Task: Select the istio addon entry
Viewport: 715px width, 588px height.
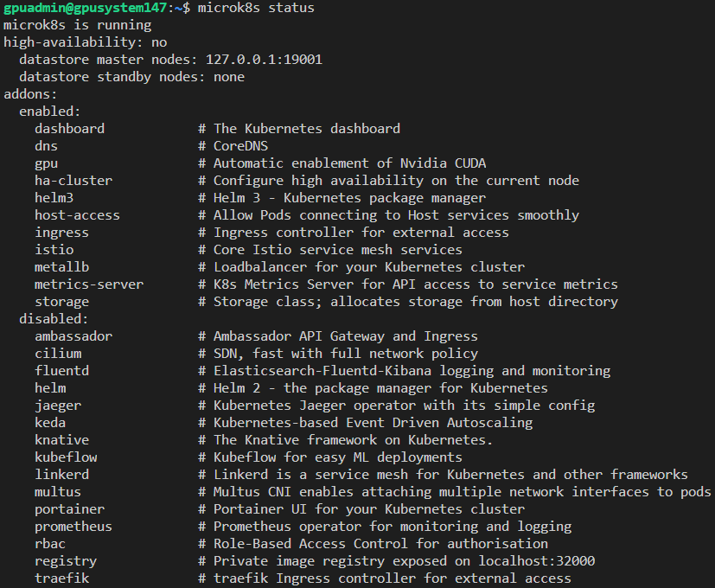Action: pos(54,249)
